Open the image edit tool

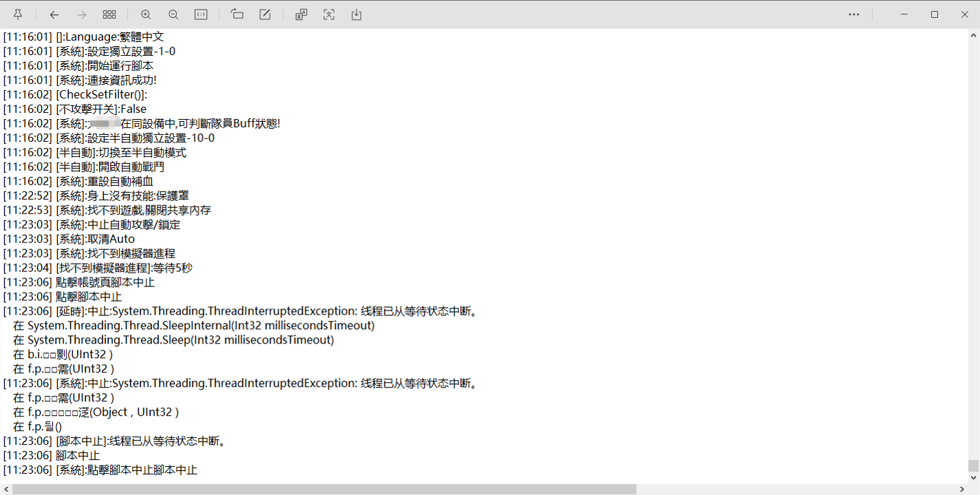click(265, 14)
